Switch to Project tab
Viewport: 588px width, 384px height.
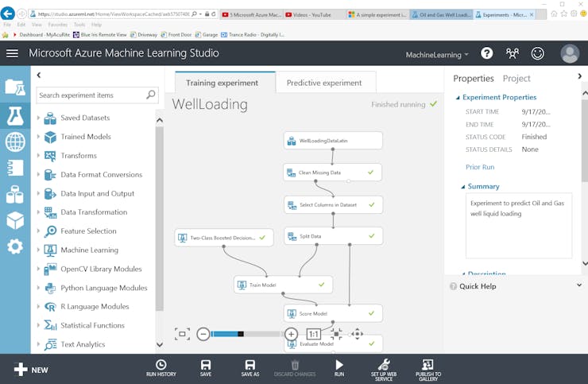coord(516,79)
